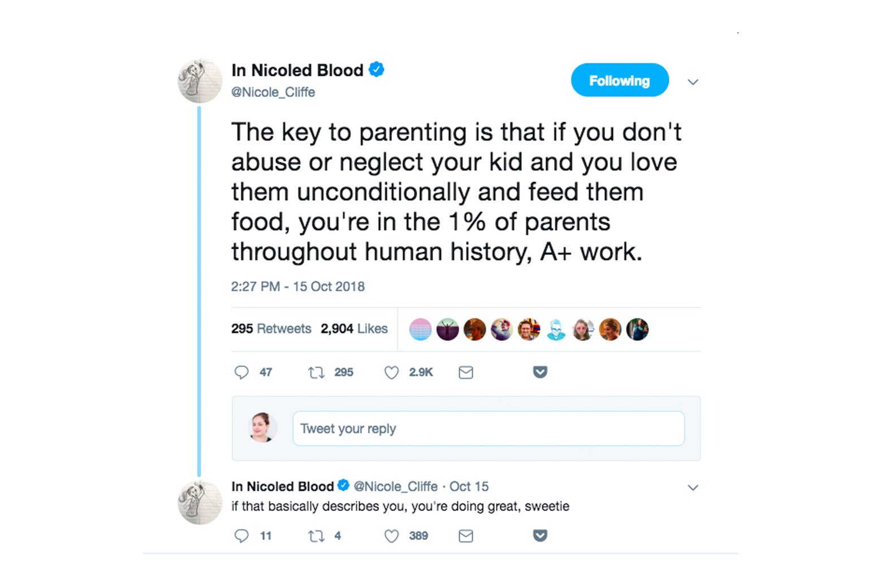
Task: Open the reply tweet options chevron
Action: point(693,487)
